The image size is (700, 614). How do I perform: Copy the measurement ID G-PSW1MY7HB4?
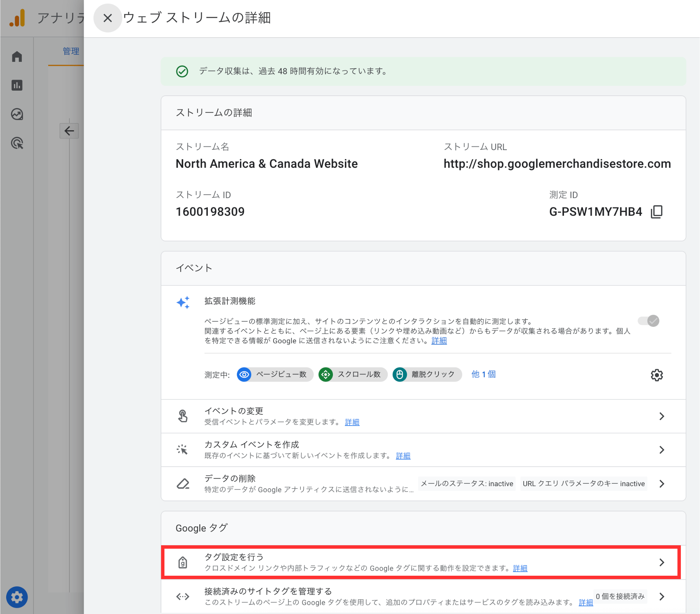[657, 212]
